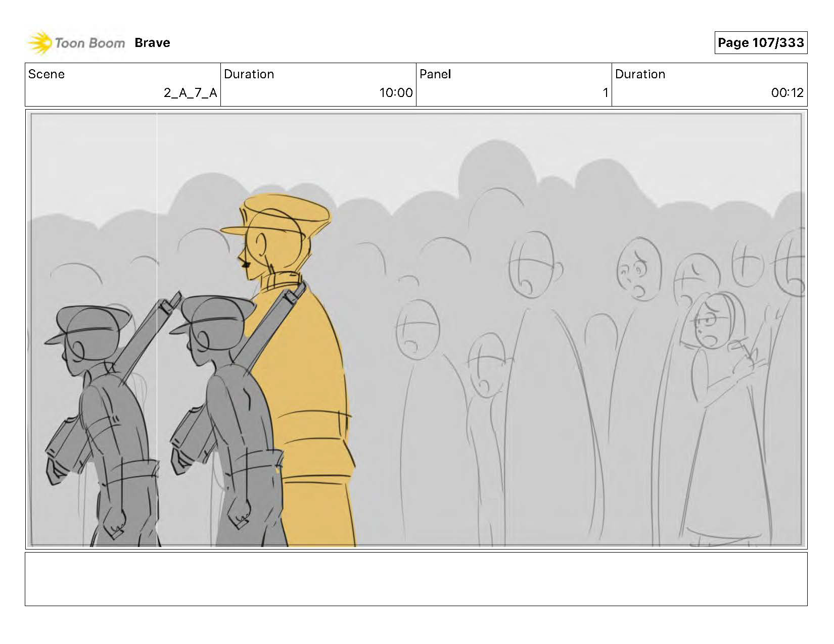
Task: Click the Toon Boom logo
Action: pyautogui.click(x=76, y=43)
